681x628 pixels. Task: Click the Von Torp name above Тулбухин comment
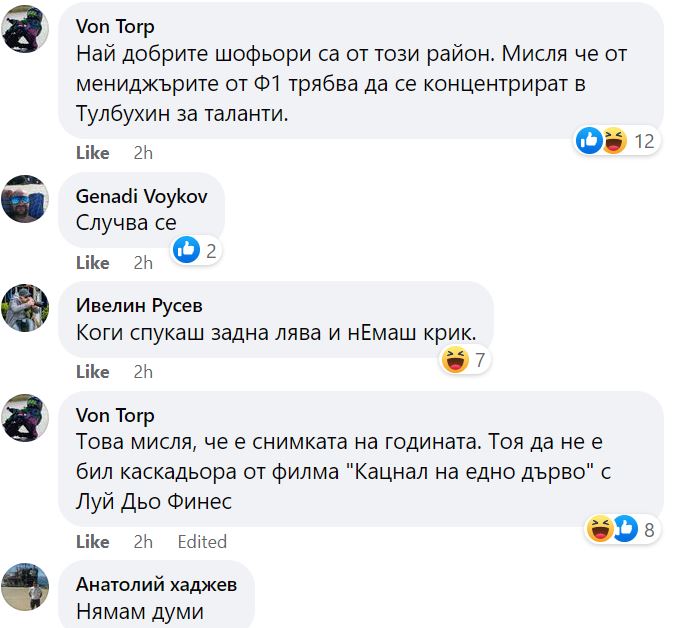(x=115, y=26)
